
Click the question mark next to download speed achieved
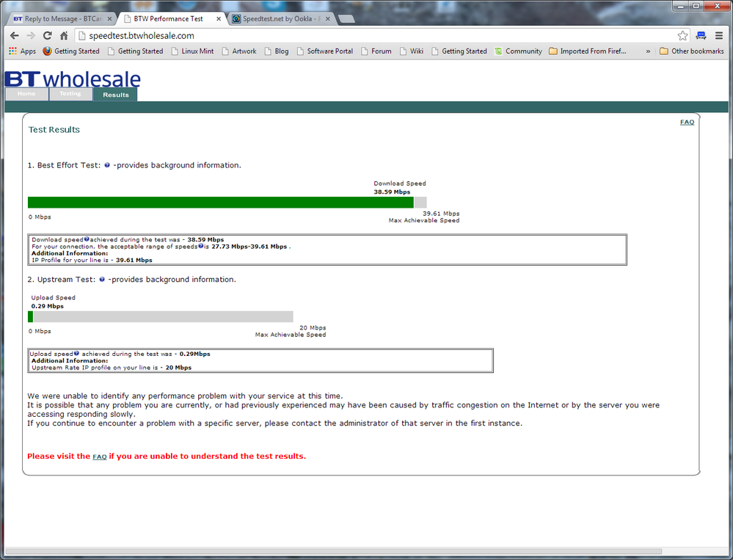88,239
